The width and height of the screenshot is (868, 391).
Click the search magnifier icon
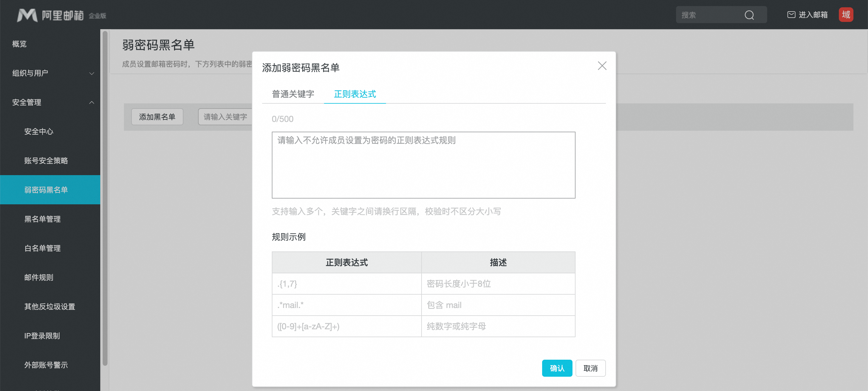(x=749, y=15)
